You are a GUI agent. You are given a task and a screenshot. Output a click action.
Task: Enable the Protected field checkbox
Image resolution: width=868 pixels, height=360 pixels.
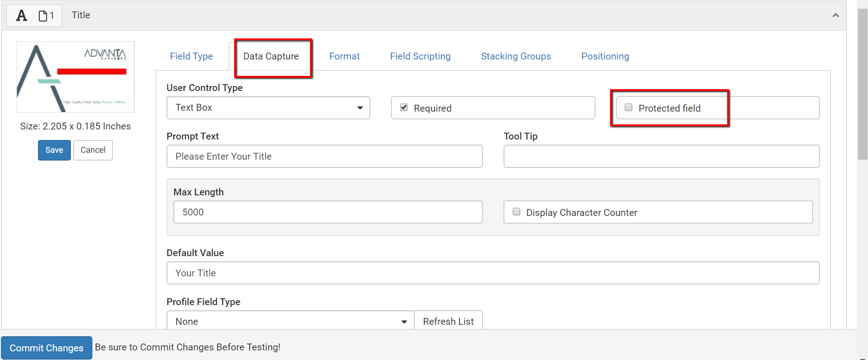(x=628, y=107)
